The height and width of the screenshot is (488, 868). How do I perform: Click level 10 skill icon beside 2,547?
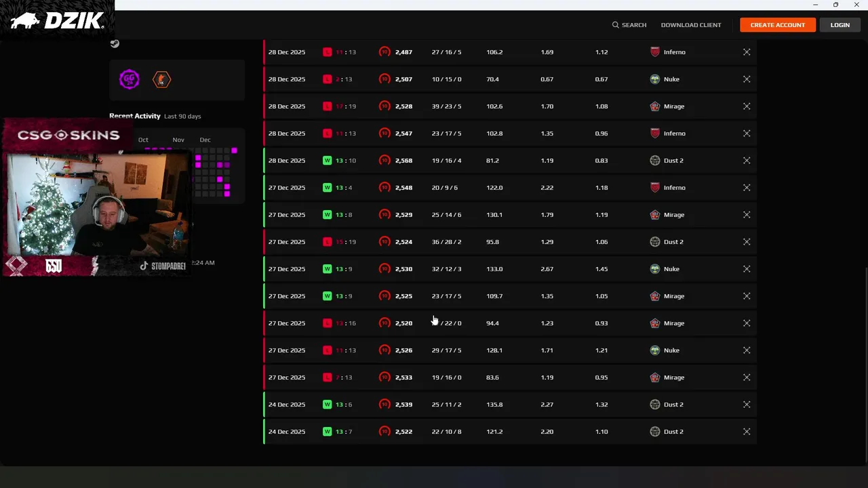pos(384,134)
